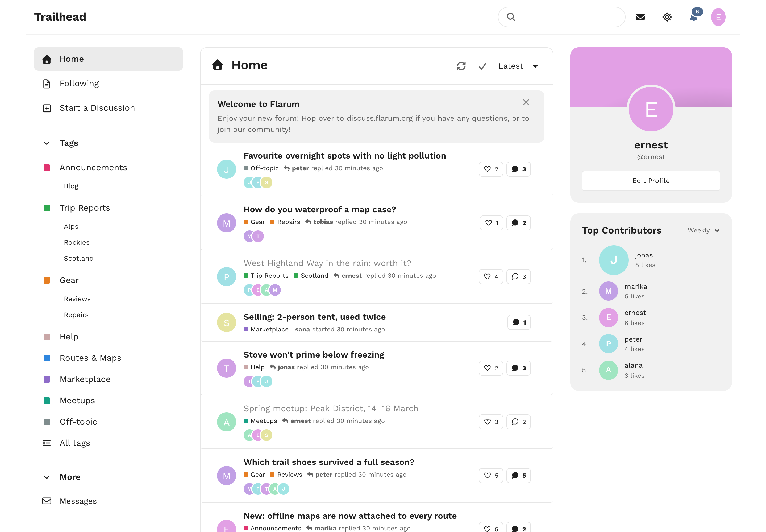Open the messages envelope icon in header
The image size is (766, 532).
pos(640,17)
